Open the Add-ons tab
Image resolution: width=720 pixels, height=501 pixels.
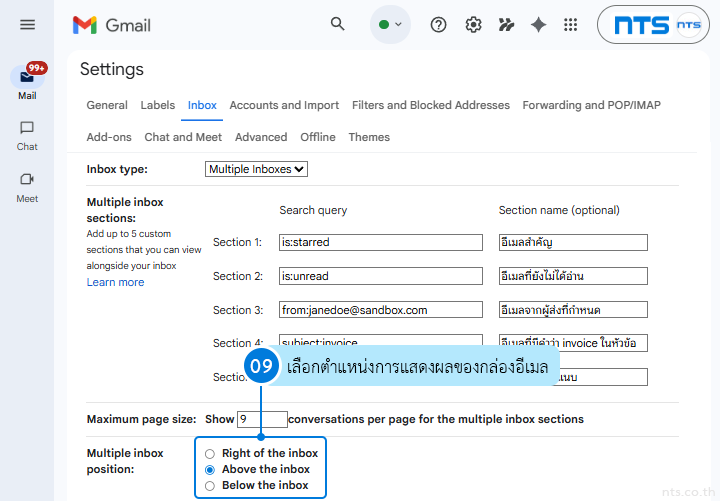(109, 137)
